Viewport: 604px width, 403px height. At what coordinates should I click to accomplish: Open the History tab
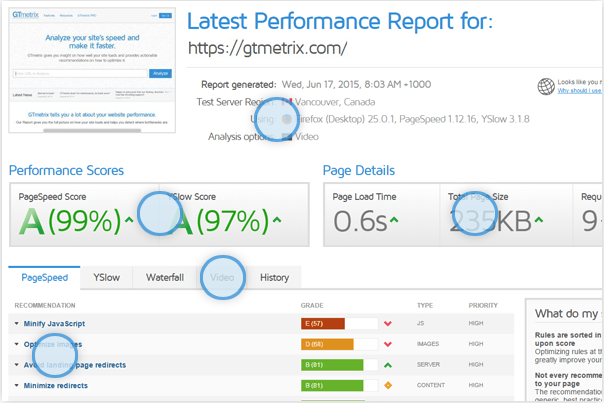point(274,277)
